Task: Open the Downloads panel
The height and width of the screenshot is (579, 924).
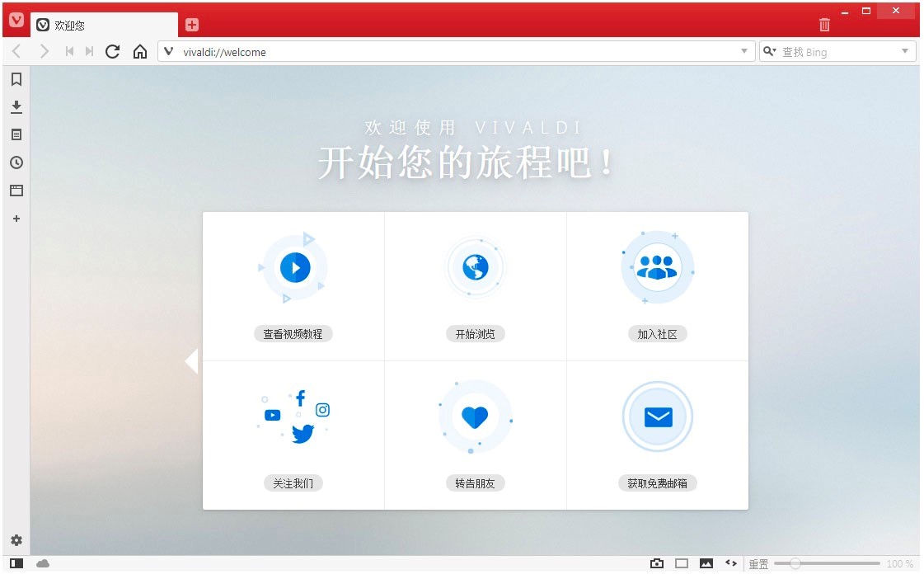Action: click(16, 106)
